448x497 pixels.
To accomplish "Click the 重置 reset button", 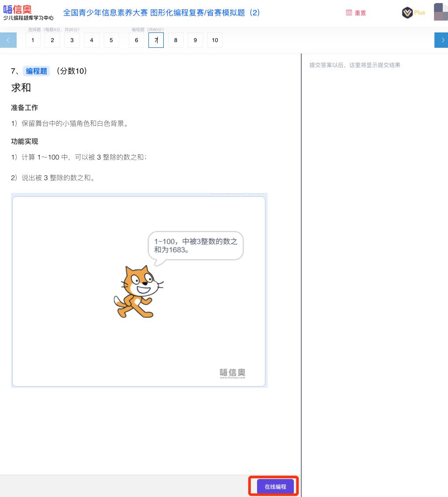I will 356,13.
